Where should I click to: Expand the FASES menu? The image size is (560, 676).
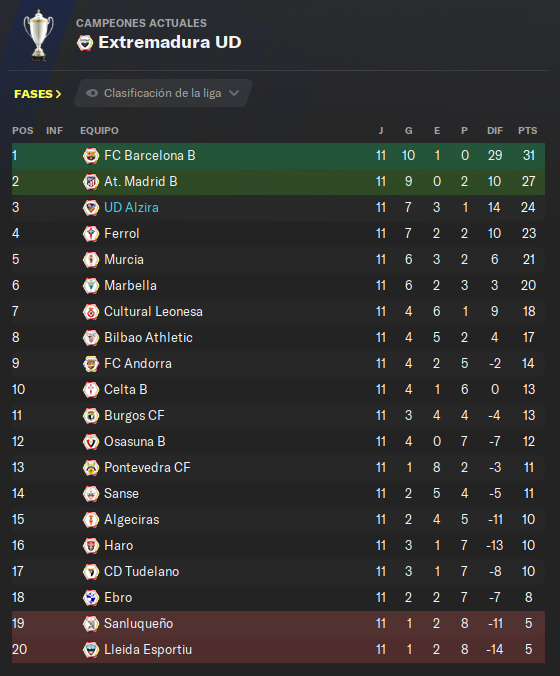38,94
